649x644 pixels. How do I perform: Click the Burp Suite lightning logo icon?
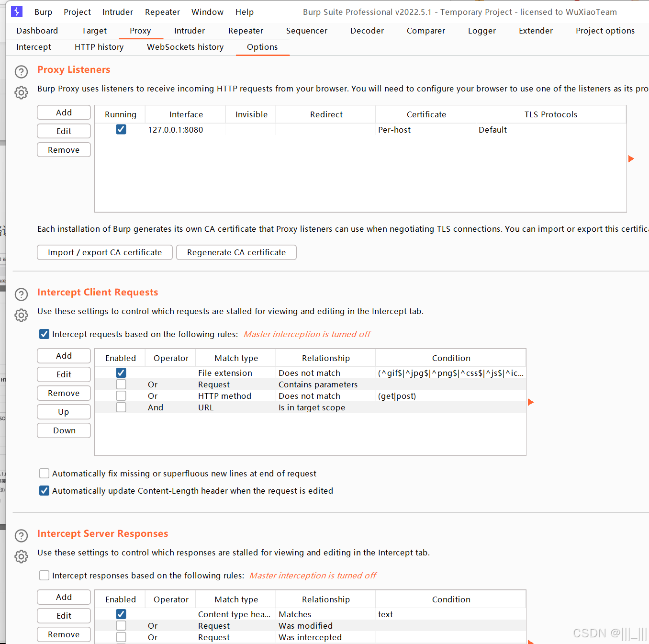tap(17, 11)
